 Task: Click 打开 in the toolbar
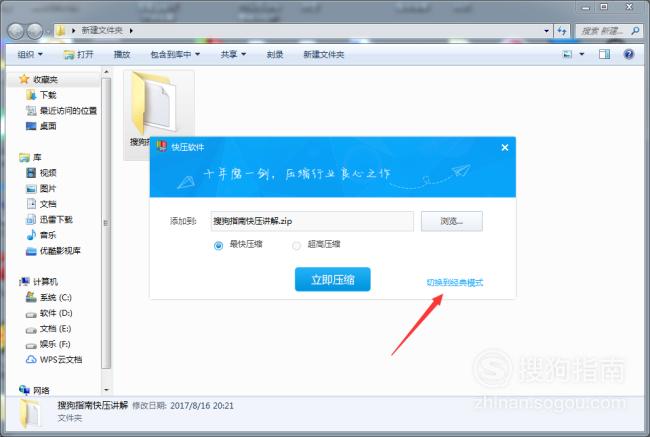[x=79, y=54]
